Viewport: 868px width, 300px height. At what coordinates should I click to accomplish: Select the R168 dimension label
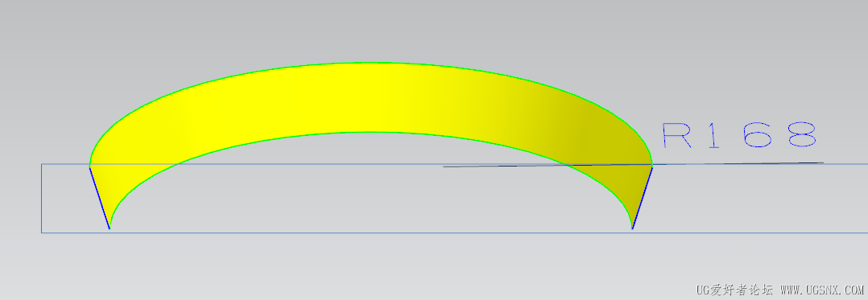739,135
